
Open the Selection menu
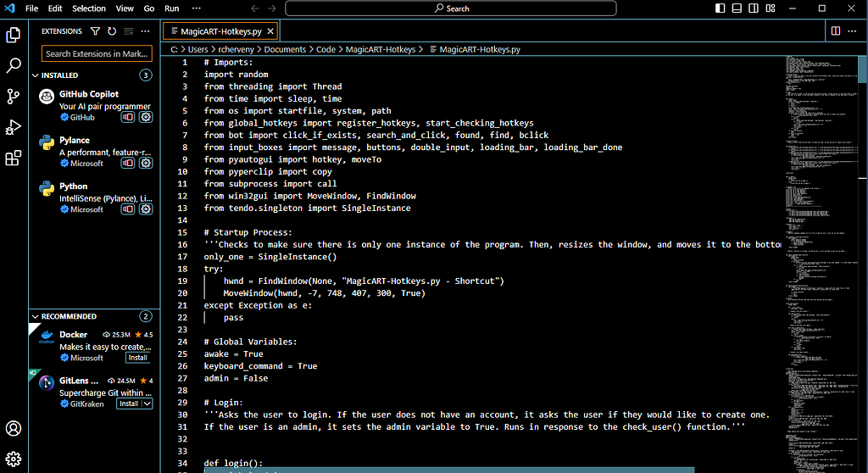point(88,8)
